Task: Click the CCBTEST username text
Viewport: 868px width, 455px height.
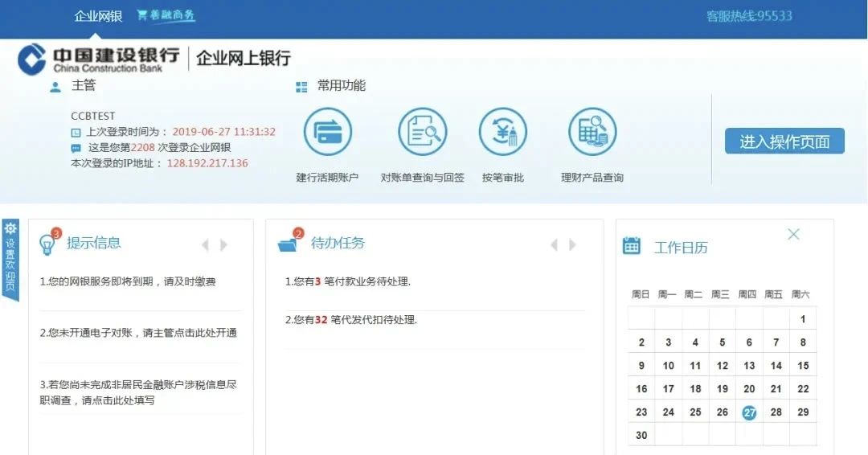Action: pos(93,116)
